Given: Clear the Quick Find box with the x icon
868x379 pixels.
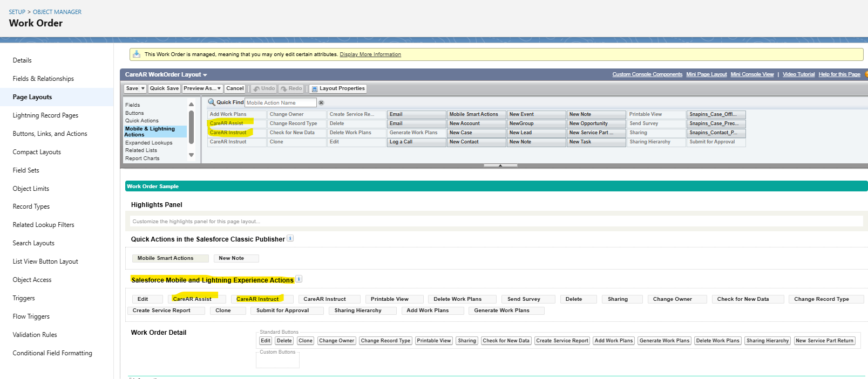Looking at the screenshot, I should [x=321, y=102].
